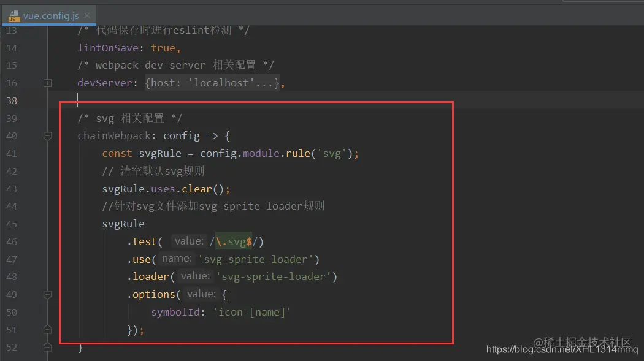The image size is (644, 361).
Task: Switch to the vue.config.js tab
Action: tap(50, 15)
